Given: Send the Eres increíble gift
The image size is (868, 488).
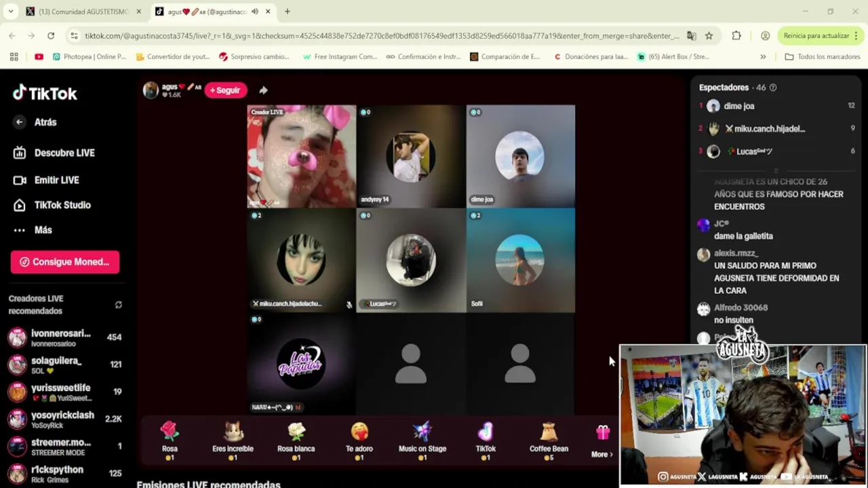Looking at the screenshot, I should (233, 441).
